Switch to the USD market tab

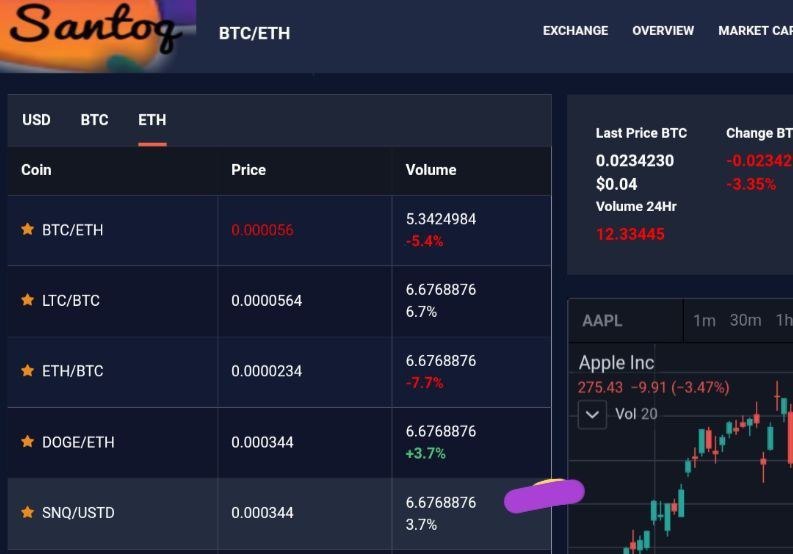(x=36, y=120)
